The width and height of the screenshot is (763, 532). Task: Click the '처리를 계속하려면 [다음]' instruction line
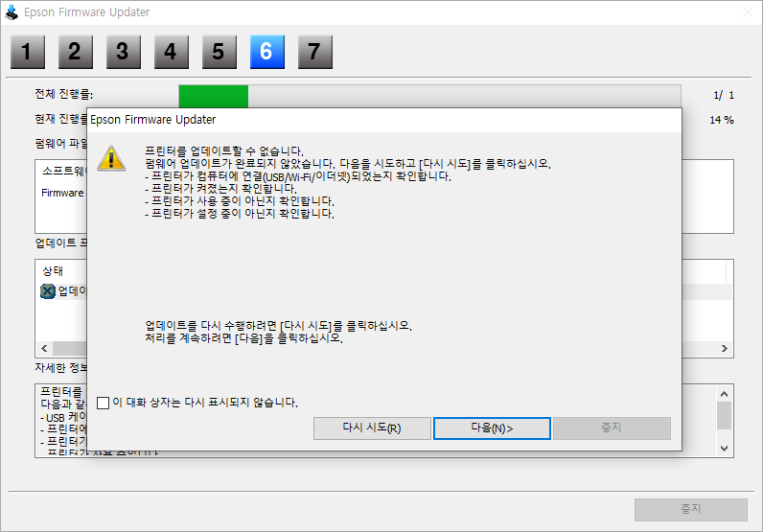tap(243, 337)
